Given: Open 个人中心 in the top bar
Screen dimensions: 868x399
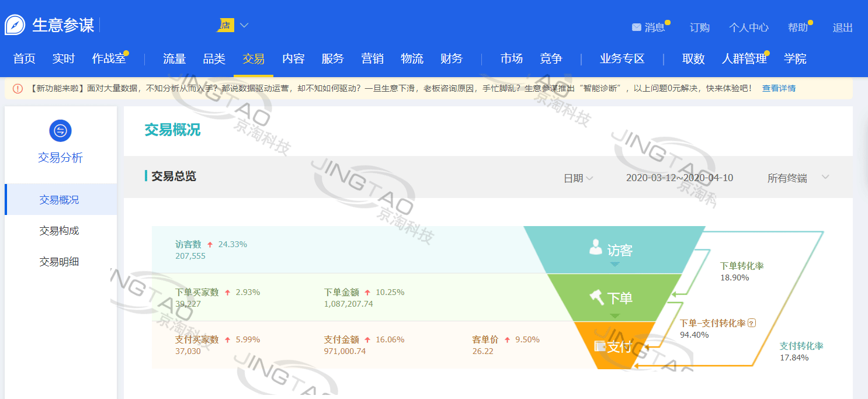Looking at the screenshot, I should [x=748, y=27].
